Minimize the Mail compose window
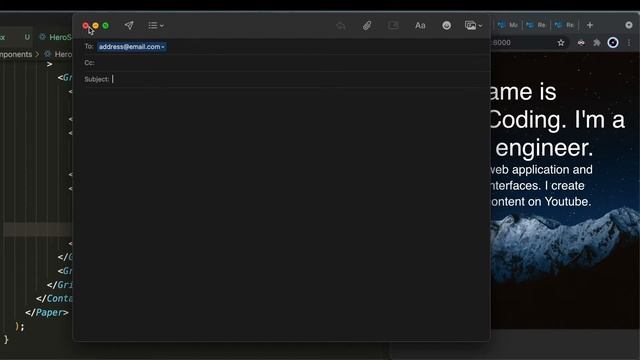640x360 pixels. coord(96,26)
